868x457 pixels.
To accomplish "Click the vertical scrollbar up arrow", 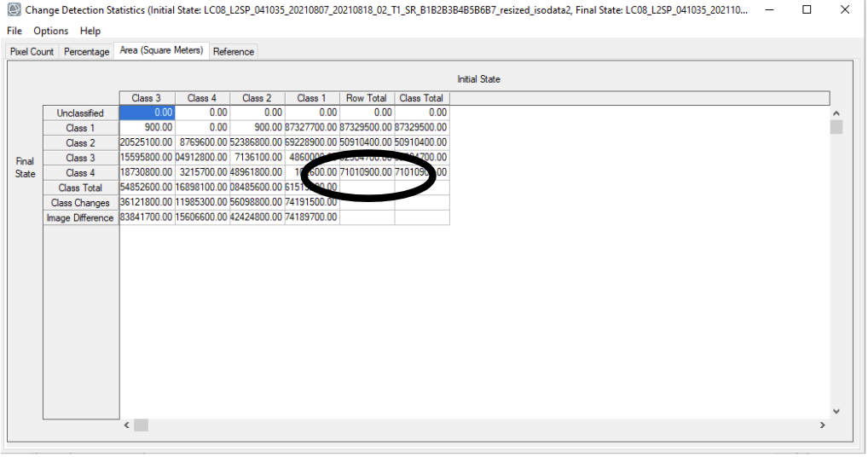I will tap(836, 113).
